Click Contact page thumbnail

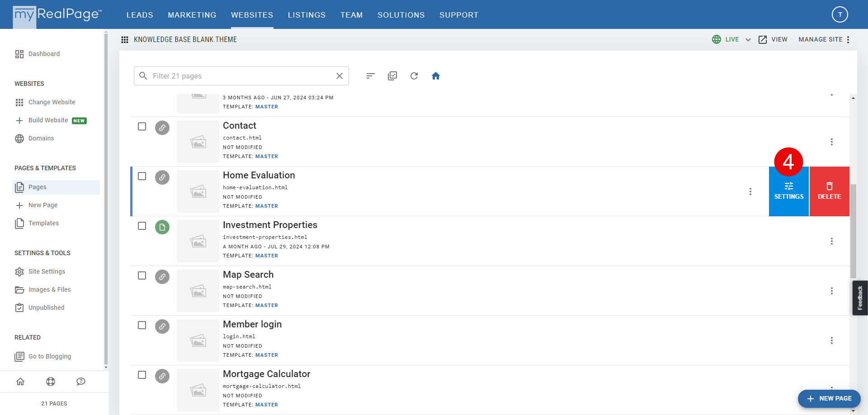[x=198, y=142]
